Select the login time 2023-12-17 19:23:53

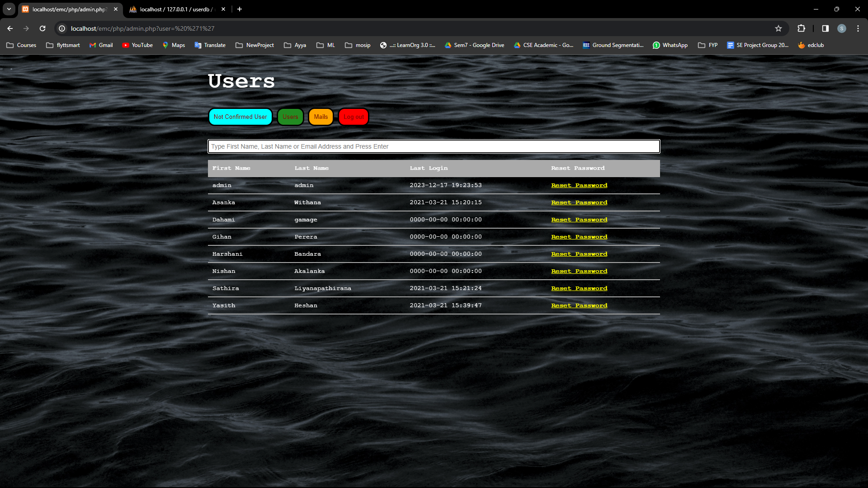coord(446,185)
